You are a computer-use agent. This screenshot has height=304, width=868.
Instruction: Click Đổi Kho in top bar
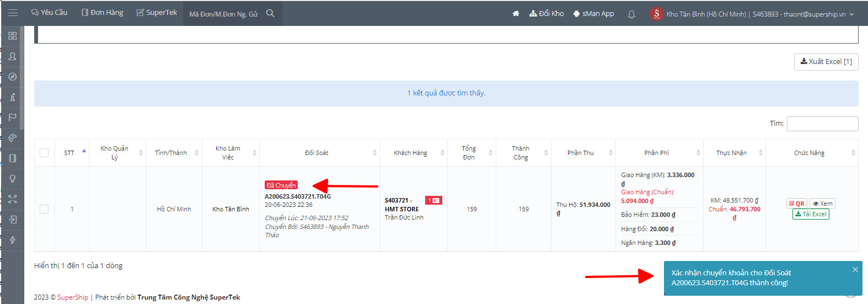(546, 13)
